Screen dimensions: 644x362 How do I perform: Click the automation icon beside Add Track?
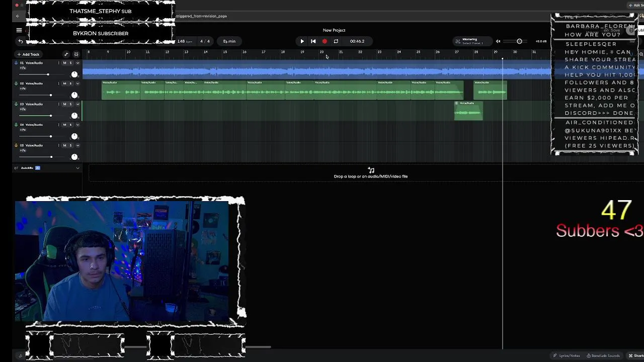click(x=66, y=54)
